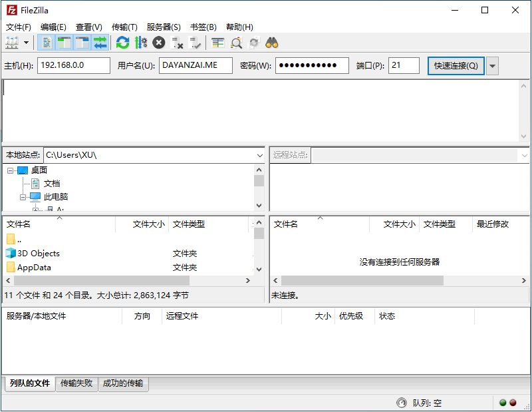Select the AppData folder

[129, 268]
